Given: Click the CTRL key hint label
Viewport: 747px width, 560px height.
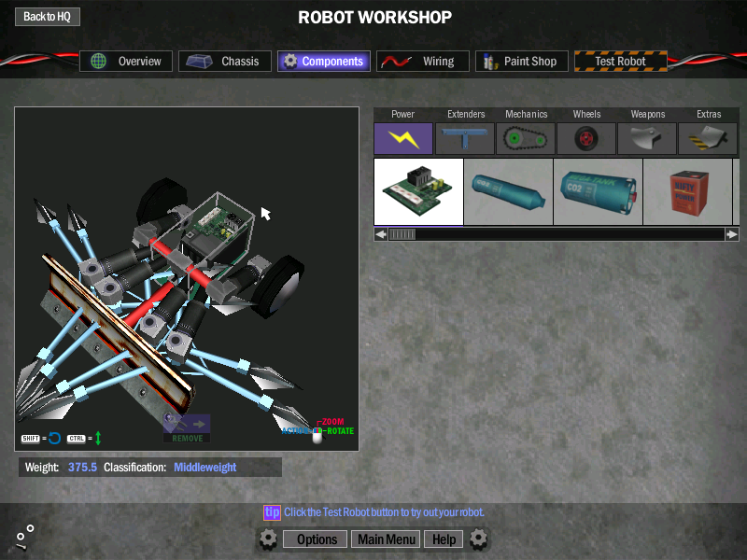Looking at the screenshot, I should click(x=77, y=438).
